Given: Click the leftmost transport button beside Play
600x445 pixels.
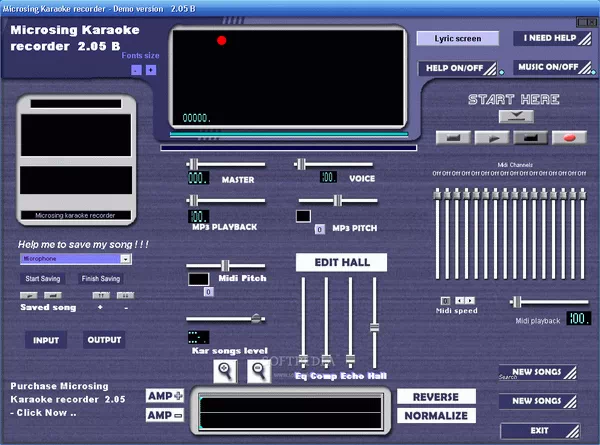Looking at the screenshot, I should 453,138.
